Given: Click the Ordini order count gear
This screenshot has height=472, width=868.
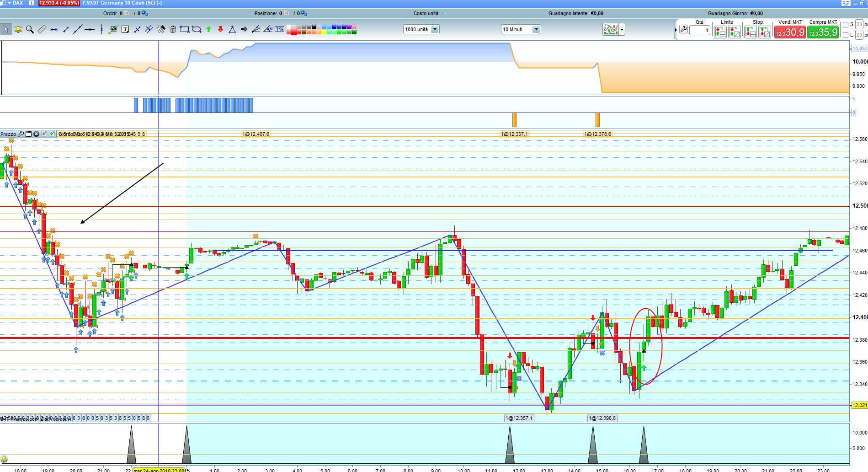Looking at the screenshot, I should pos(145,13).
